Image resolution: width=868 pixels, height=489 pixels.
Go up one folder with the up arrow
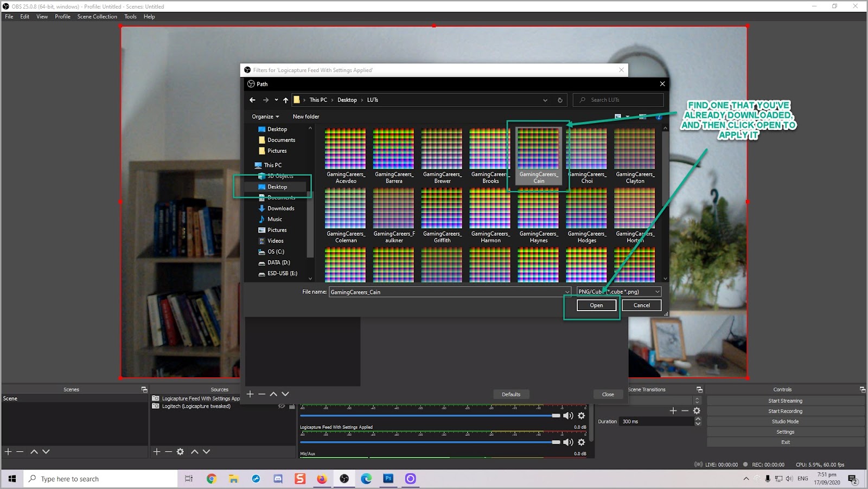(x=285, y=100)
